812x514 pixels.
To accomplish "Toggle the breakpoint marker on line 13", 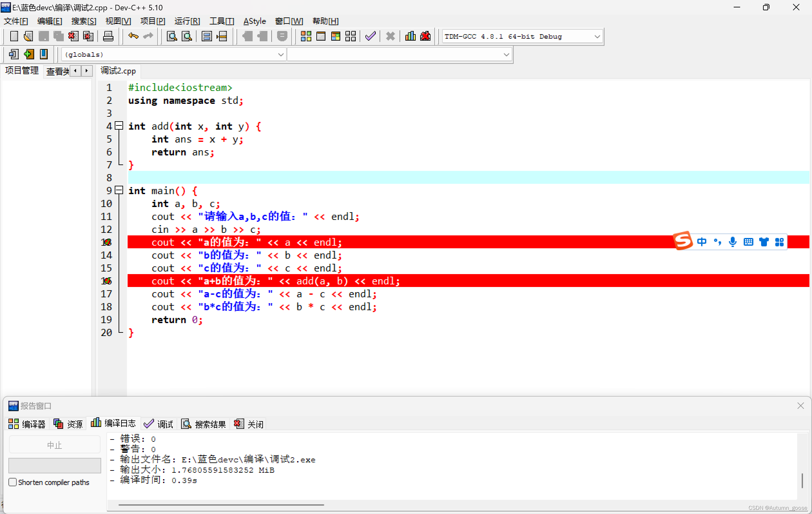I will pos(107,242).
